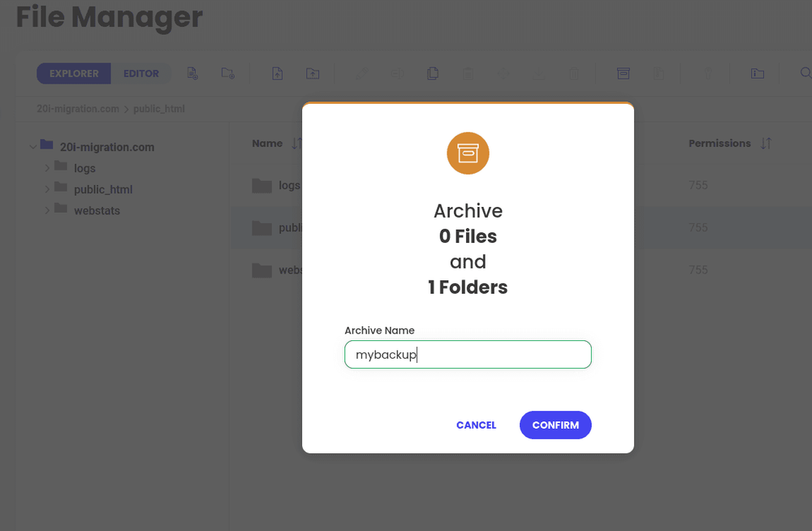Screen dimensions: 812x531
Task: Sort the list by Name
Action: [x=296, y=144]
